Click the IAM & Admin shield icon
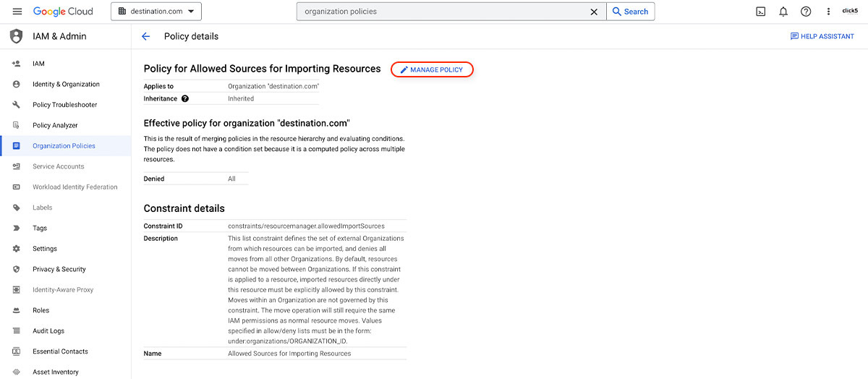The width and height of the screenshot is (868, 379). click(16, 36)
